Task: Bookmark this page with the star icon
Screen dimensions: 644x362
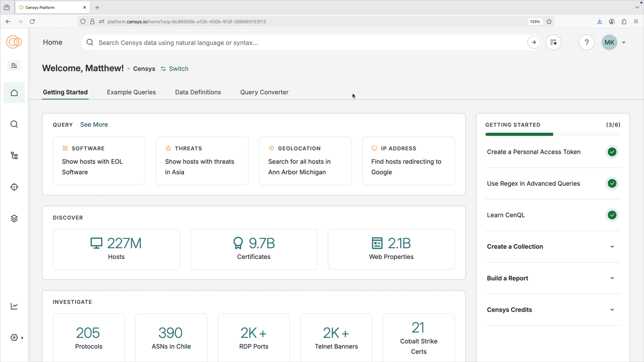Action: (x=549, y=22)
